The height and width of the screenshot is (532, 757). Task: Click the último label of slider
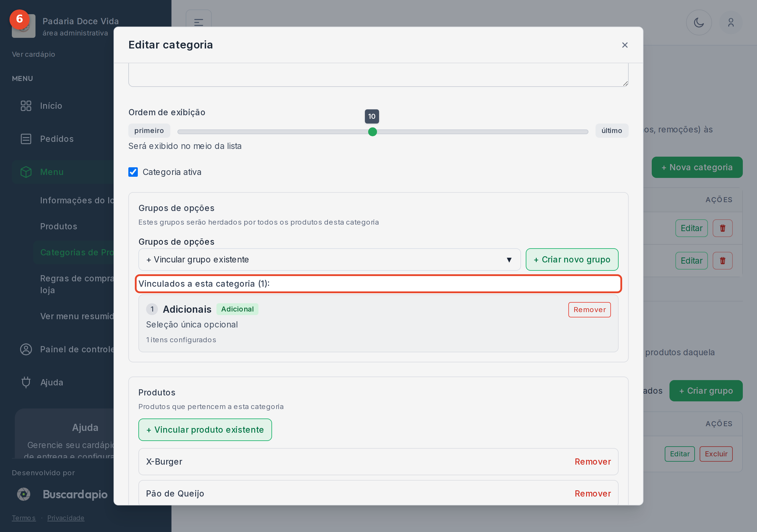(612, 131)
